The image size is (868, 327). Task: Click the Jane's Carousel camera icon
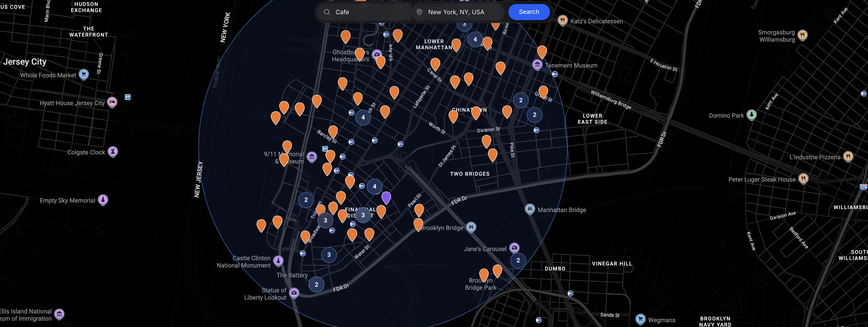coord(514,248)
